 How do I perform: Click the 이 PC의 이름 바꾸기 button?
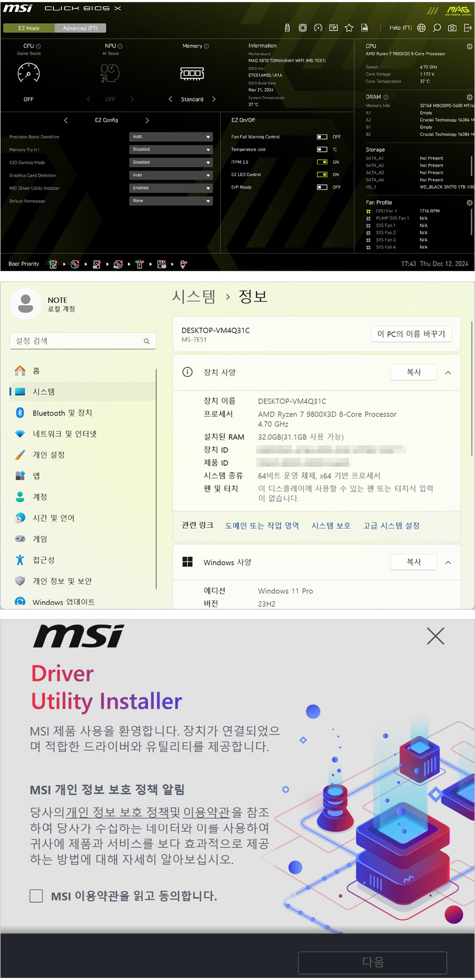(x=411, y=334)
